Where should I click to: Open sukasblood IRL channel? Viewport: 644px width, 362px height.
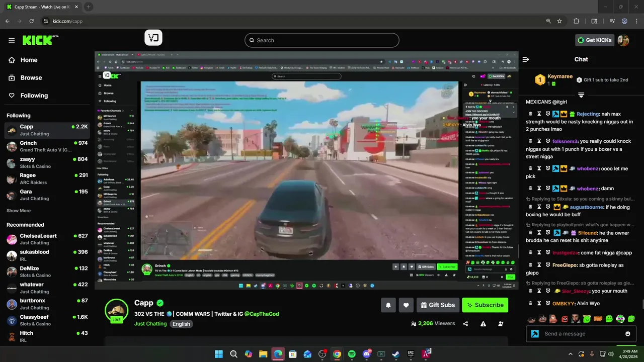[x=47, y=255]
